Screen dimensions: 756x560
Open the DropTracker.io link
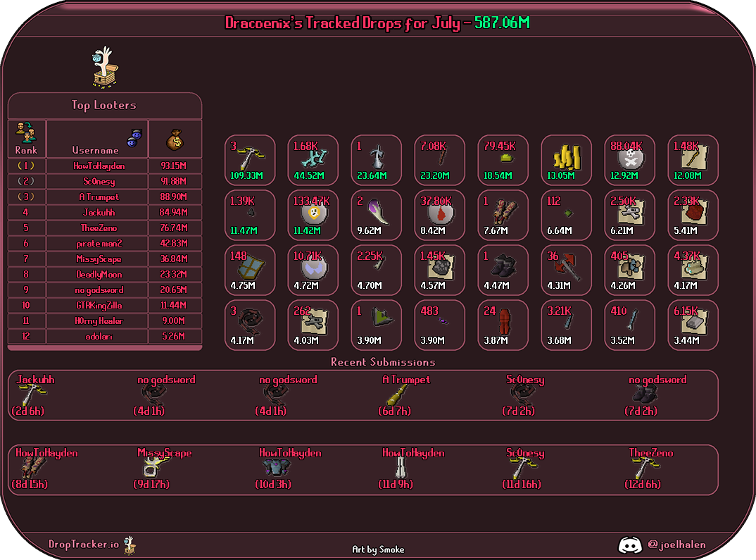click(x=83, y=544)
